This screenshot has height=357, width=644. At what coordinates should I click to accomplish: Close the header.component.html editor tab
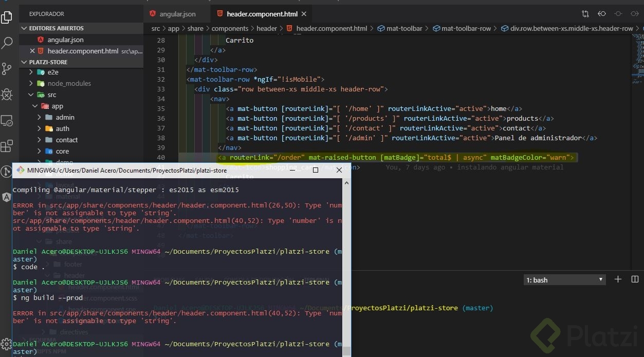pyautogui.click(x=304, y=14)
